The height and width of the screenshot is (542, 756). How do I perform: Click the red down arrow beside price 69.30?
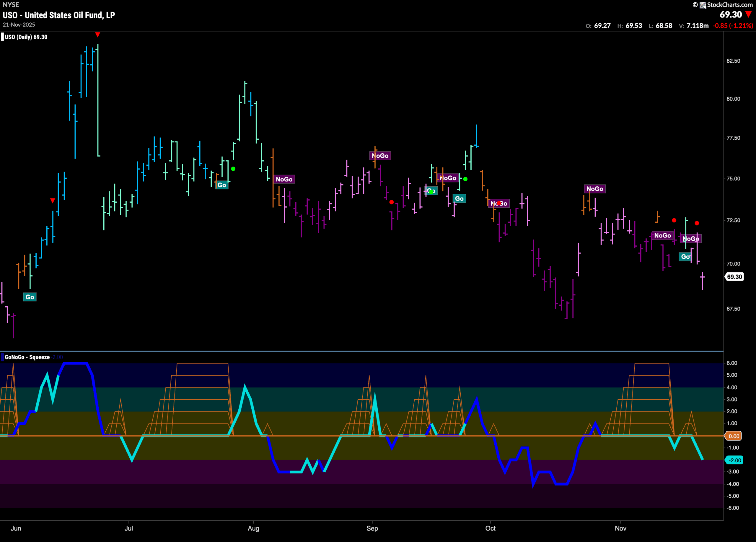(x=748, y=14)
